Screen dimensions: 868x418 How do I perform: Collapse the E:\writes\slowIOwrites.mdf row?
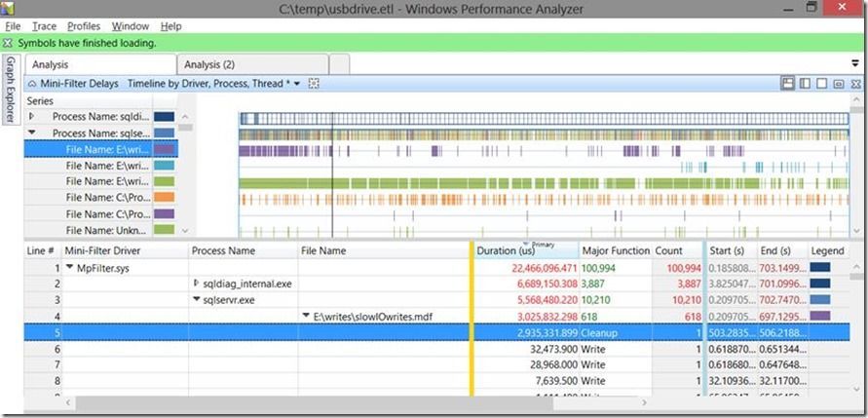[306, 316]
